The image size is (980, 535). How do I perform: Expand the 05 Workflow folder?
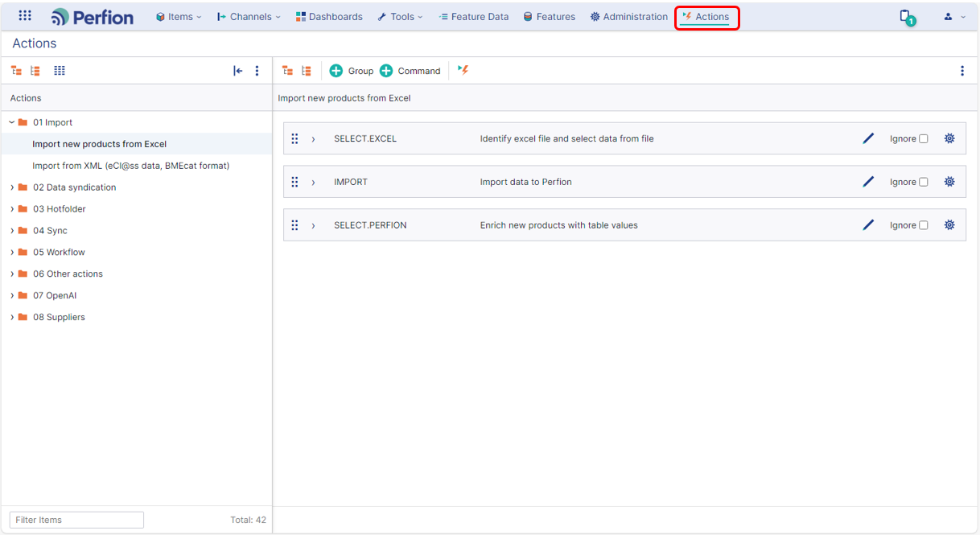(12, 253)
